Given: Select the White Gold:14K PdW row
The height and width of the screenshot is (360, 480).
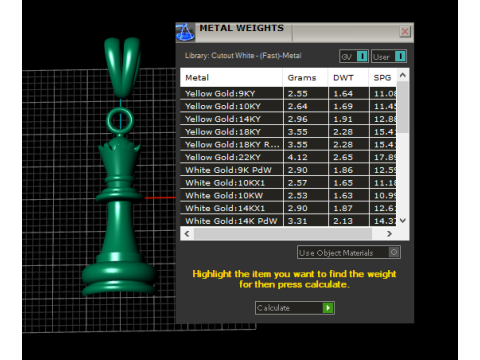Looking at the screenshot, I should (x=288, y=221).
